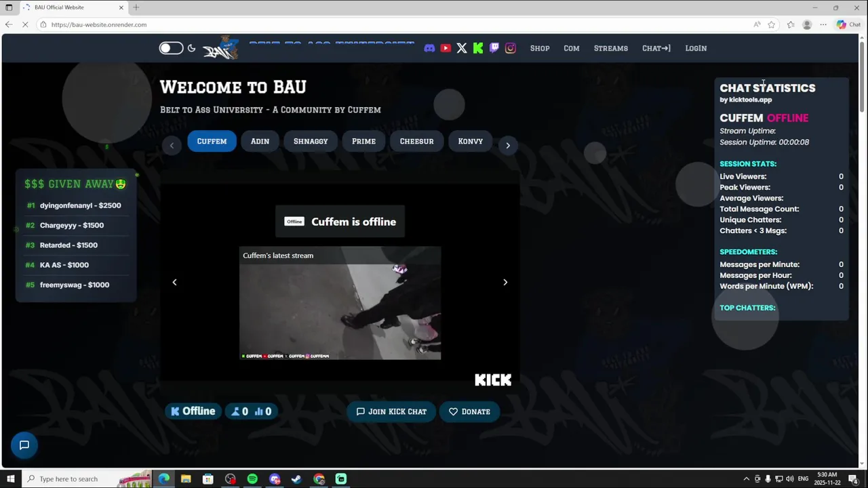
Task: Select the KONVY streamer tab
Action: click(x=470, y=141)
